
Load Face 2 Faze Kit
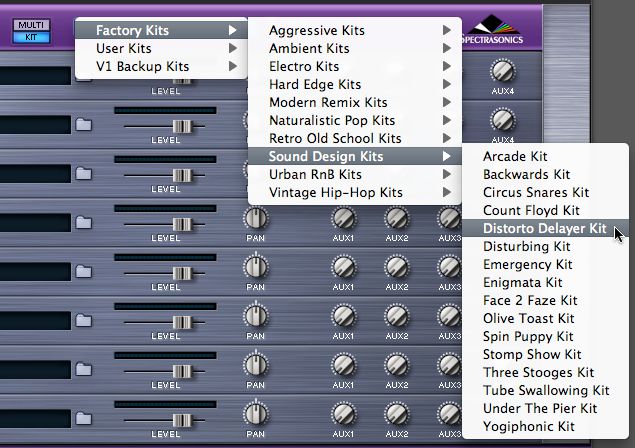click(x=545, y=300)
